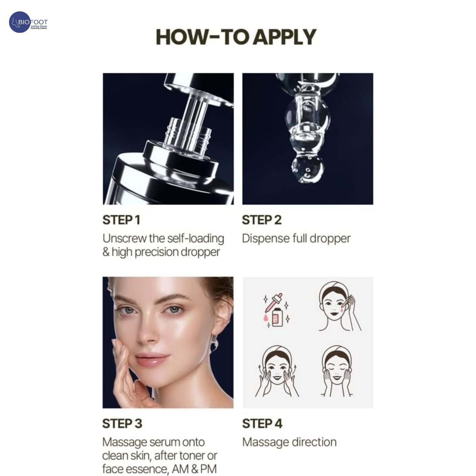The width and height of the screenshot is (476, 476).
Task: Click the 'Massage direction' caption
Action: tap(289, 442)
